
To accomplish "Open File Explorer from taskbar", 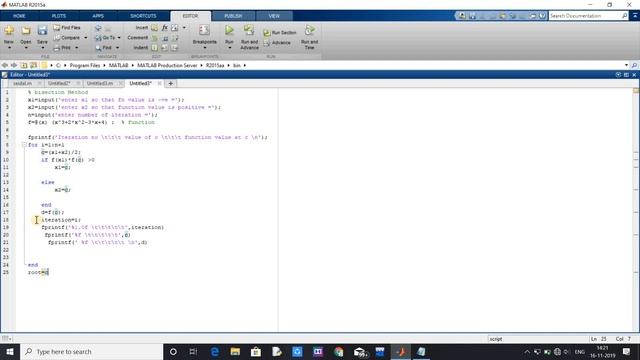I will click(235, 351).
